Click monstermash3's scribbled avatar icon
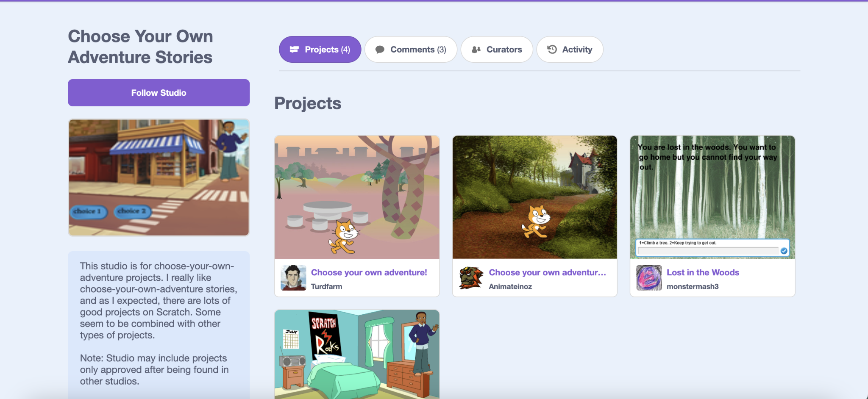 pyautogui.click(x=648, y=278)
